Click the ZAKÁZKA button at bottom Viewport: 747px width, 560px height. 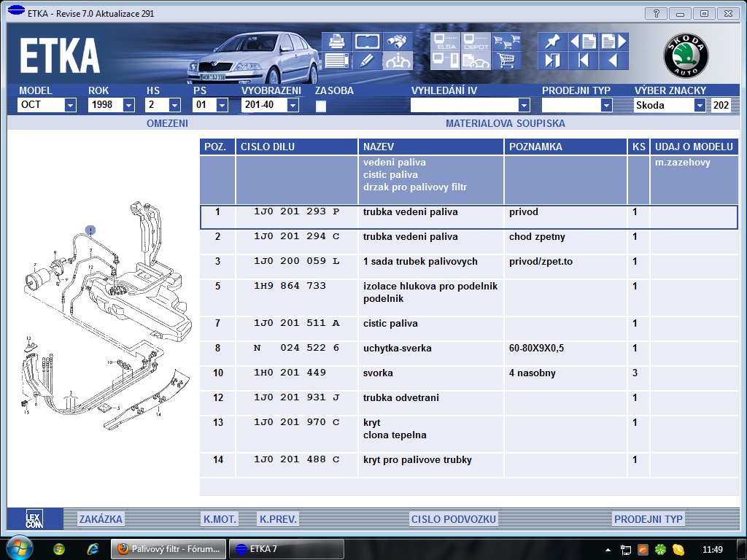pos(101,519)
